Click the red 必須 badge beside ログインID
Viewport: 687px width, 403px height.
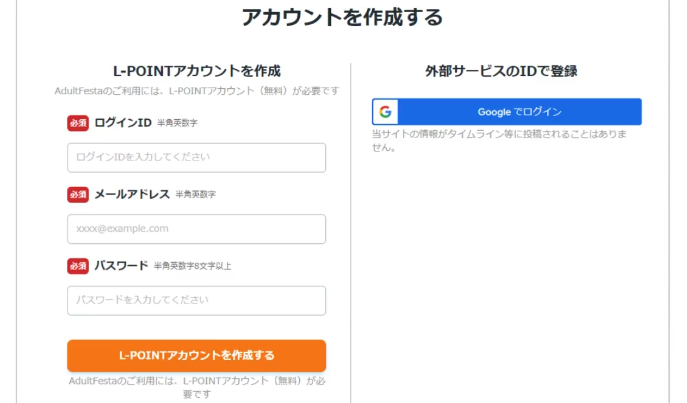tap(78, 123)
